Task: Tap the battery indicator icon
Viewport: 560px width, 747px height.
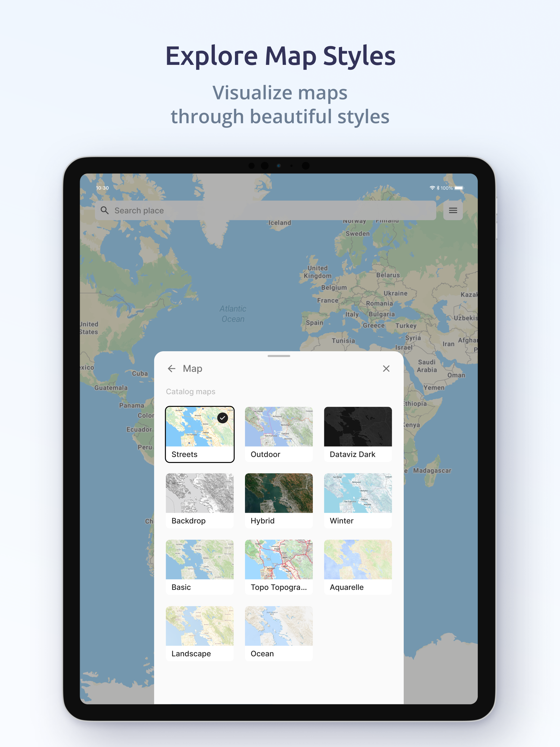Action: [x=459, y=188]
